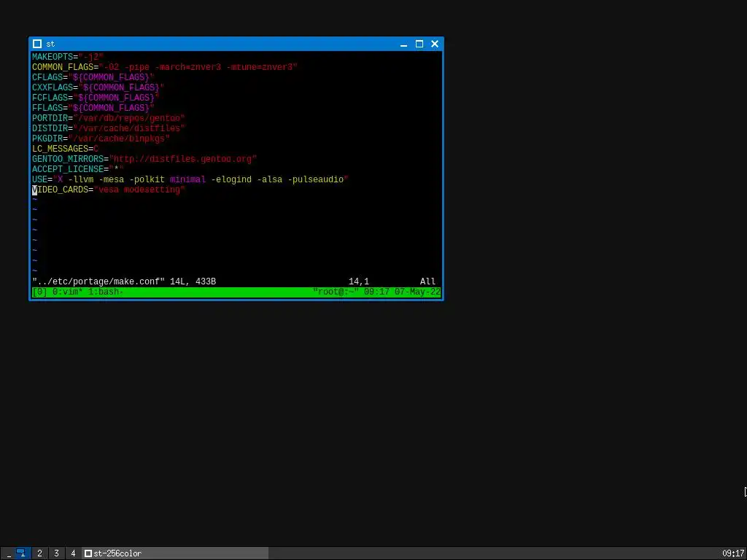This screenshot has height=560, width=747.
Task: Switch to workspace 2 in taskbar
Action: pyautogui.click(x=39, y=553)
